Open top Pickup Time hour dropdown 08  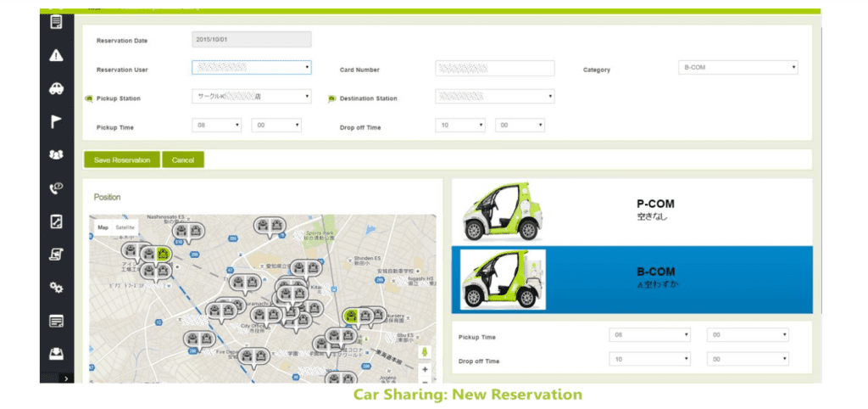tap(216, 126)
